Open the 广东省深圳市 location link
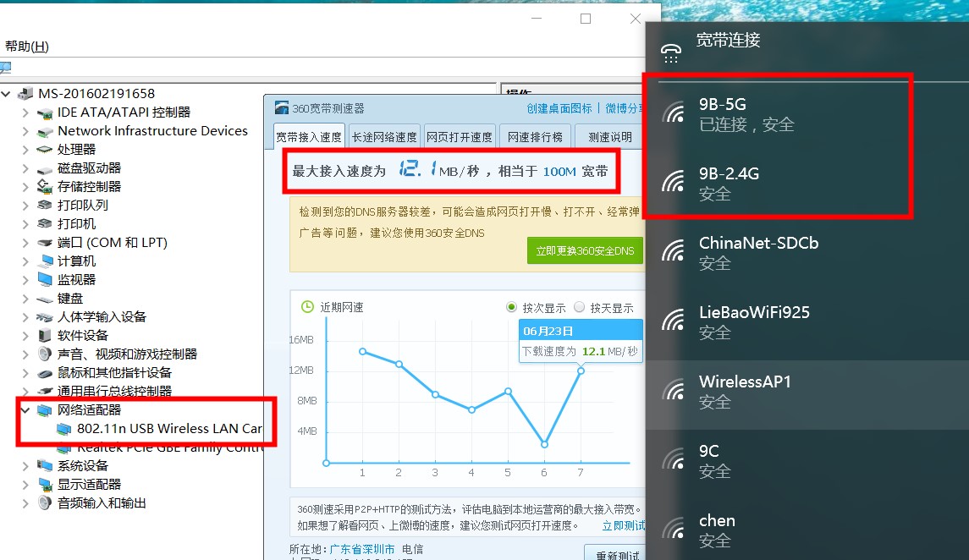969x560 pixels. click(362, 549)
